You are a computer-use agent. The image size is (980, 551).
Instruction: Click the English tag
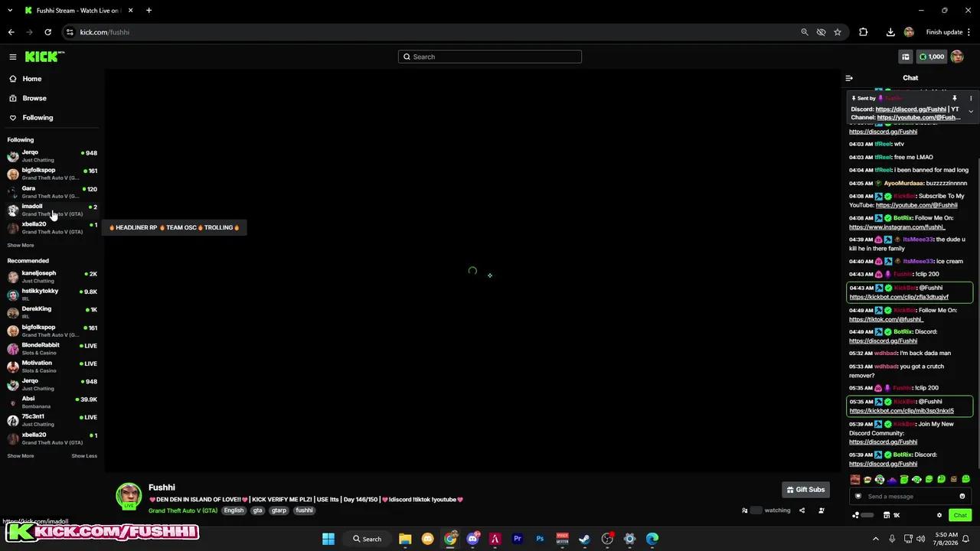(x=234, y=510)
